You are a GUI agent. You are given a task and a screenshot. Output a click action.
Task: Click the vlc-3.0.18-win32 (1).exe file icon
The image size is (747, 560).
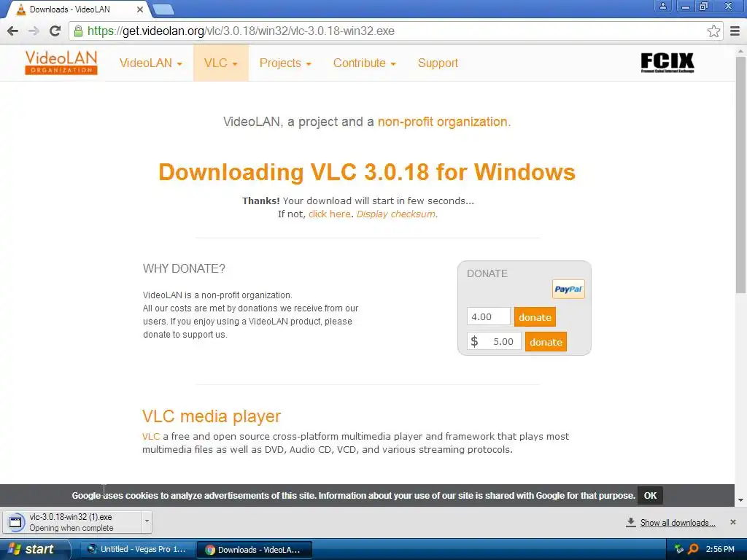coord(15,522)
